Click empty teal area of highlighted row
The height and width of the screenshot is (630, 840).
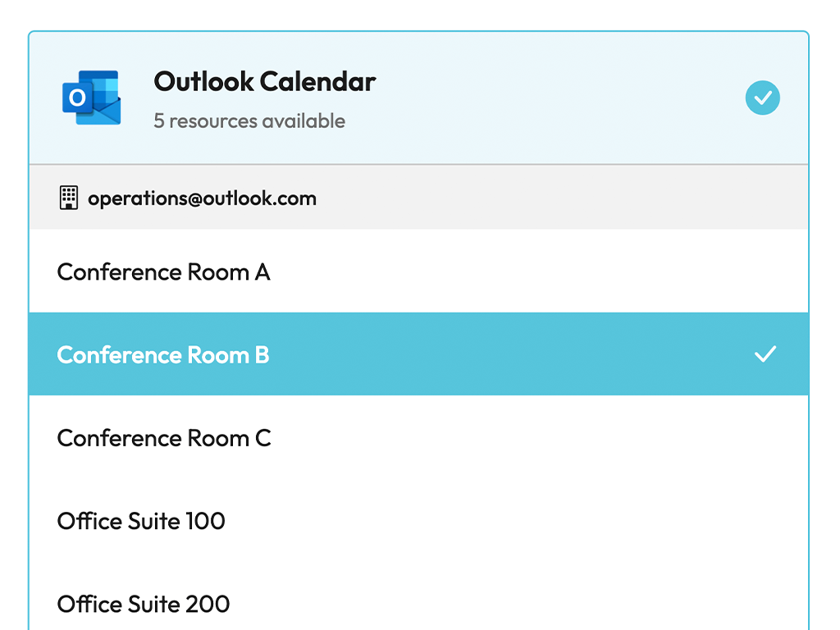(509, 354)
